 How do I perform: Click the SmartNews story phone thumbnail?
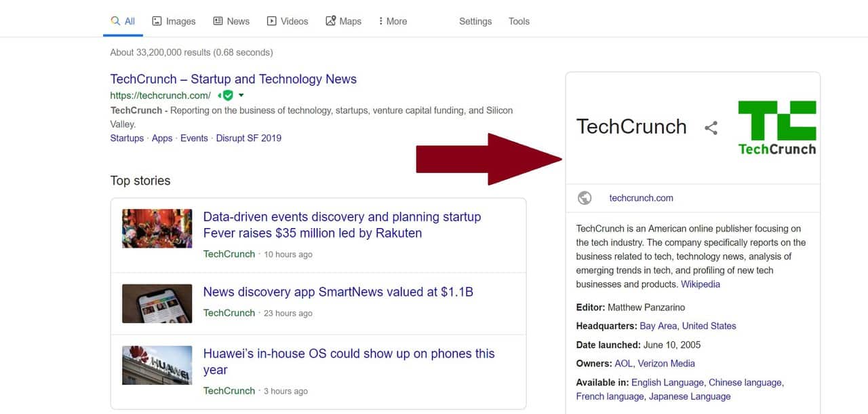coord(157,303)
